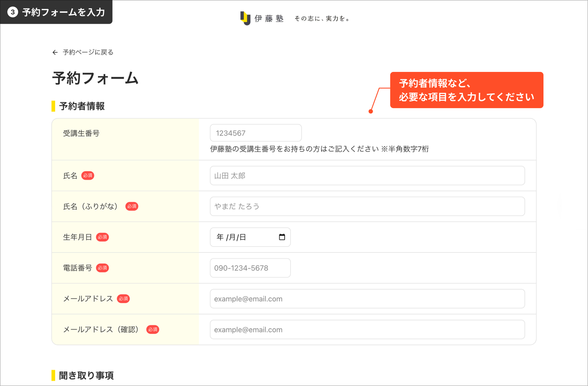
Task: Click the back arrow icon
Action: 55,52
